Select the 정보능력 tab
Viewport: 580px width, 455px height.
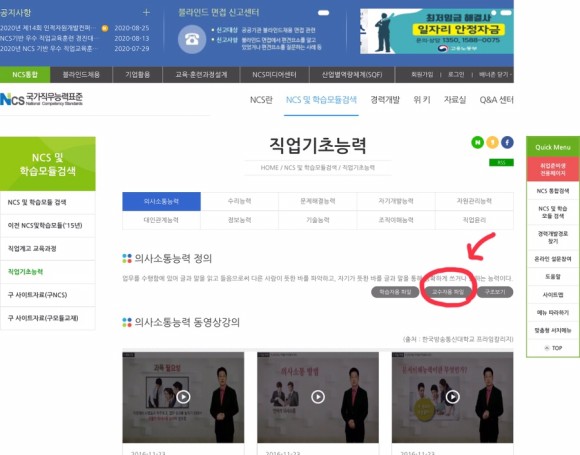coord(240,220)
